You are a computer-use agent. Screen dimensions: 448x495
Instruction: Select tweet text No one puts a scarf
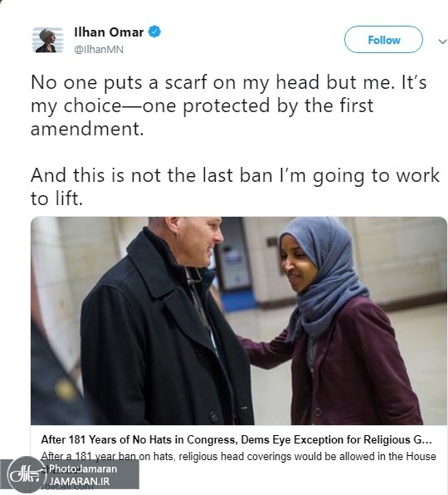click(x=229, y=83)
